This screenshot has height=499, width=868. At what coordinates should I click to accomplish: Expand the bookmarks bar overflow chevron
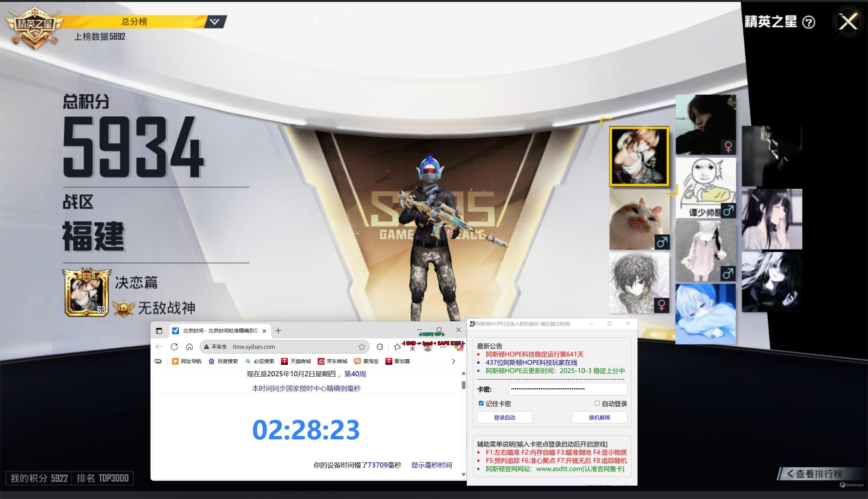tap(453, 361)
